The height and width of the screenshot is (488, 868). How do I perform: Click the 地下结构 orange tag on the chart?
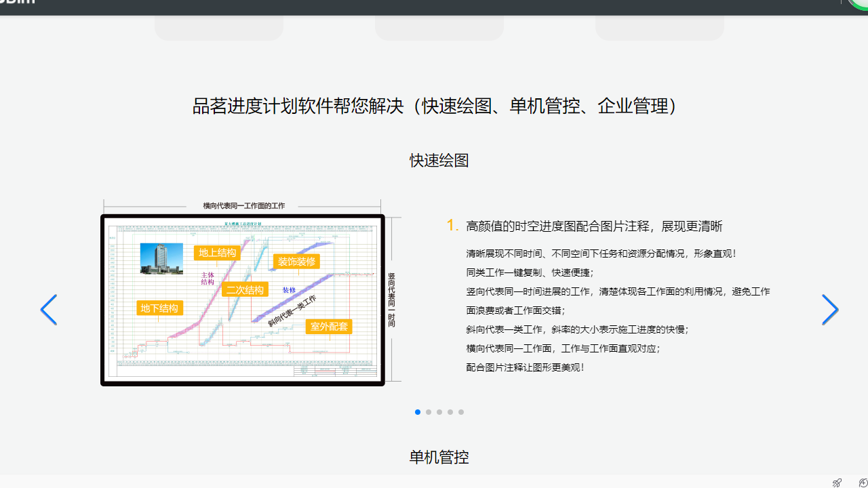tap(159, 308)
